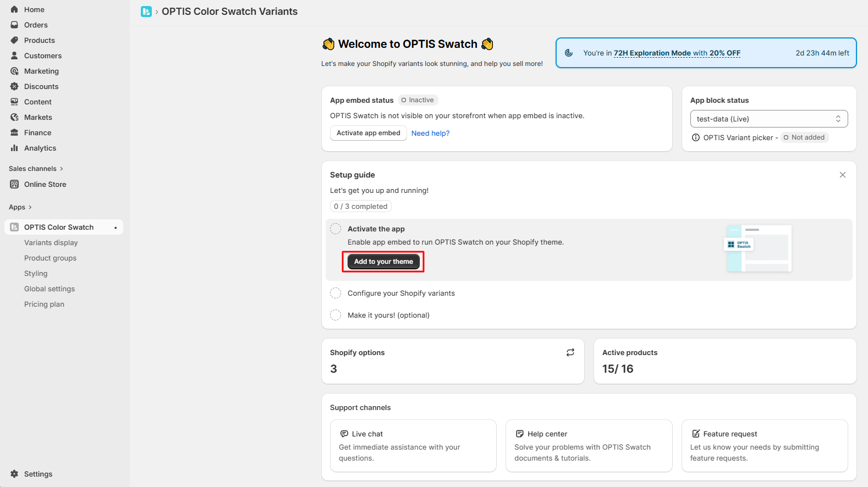Mark Activate the app step circle
The width and height of the screenshot is (868, 487).
point(336,229)
